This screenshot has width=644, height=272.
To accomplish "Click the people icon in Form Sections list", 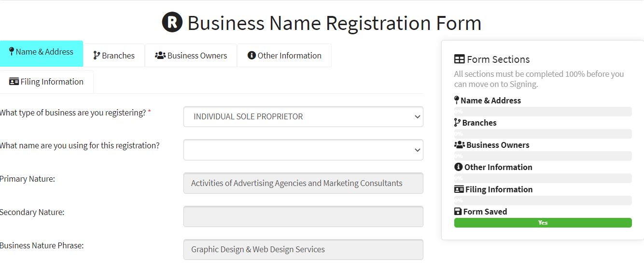I will 459,145.
